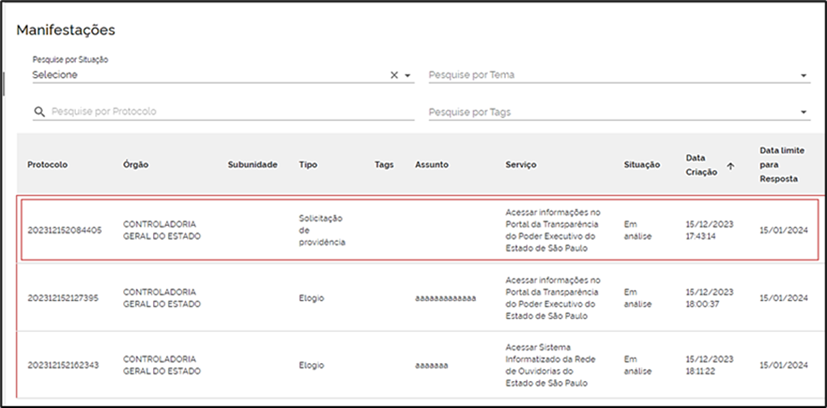This screenshot has width=827, height=408.
Task: Click the Tags column header
Action: pyautogui.click(x=384, y=164)
